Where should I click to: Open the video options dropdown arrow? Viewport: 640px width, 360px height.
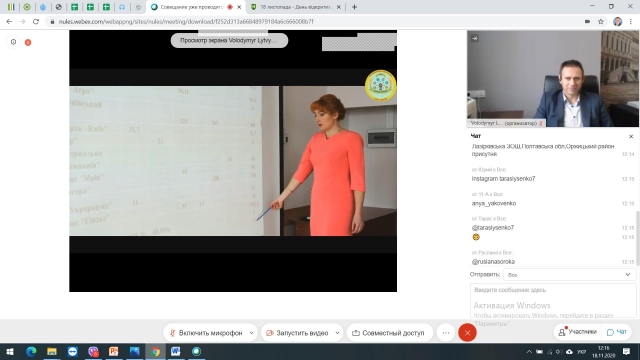pos(337,333)
